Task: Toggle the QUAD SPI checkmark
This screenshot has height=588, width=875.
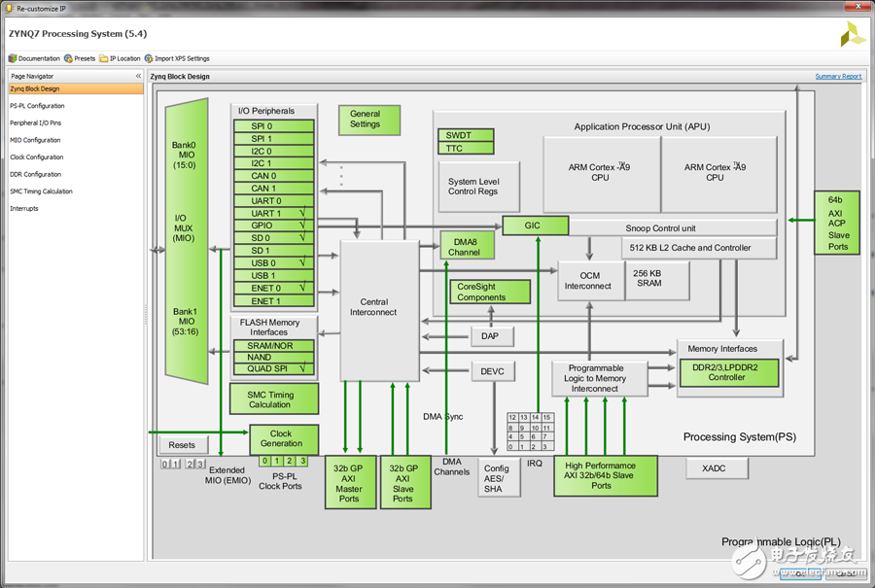Action: (302, 369)
